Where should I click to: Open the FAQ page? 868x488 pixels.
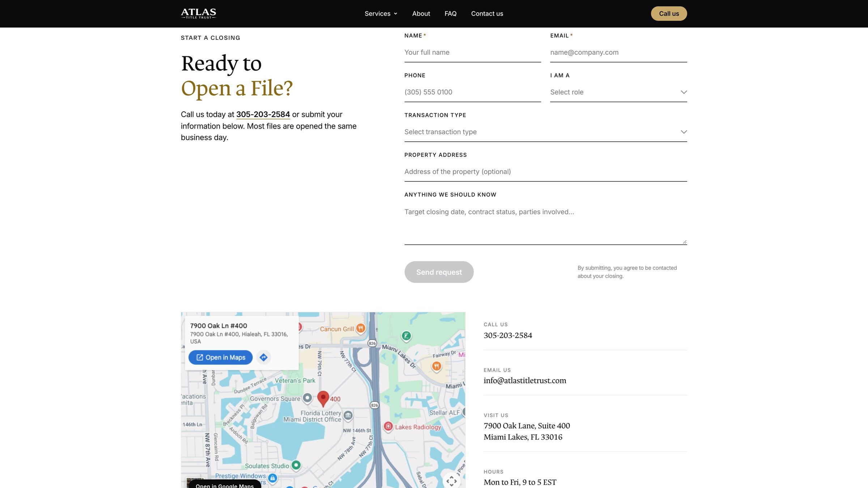pos(450,14)
